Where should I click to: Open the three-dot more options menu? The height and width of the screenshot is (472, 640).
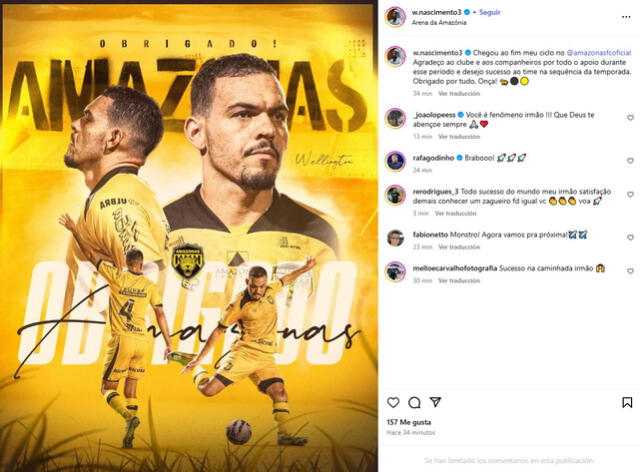tap(626, 17)
